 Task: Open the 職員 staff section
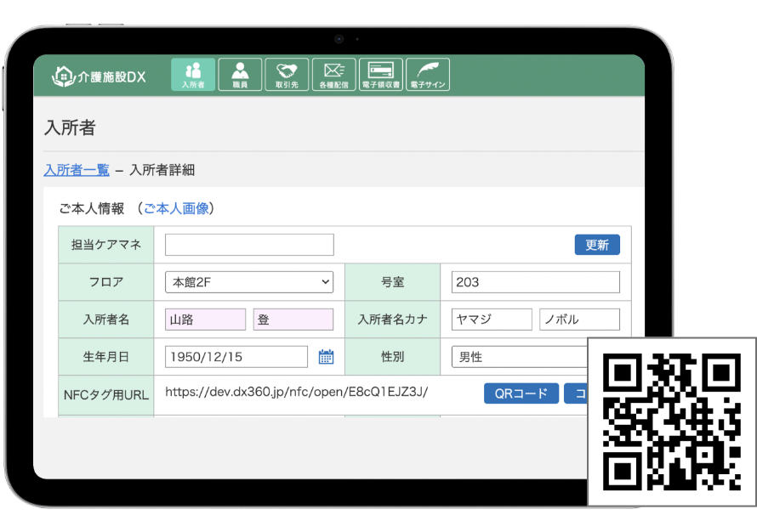point(240,75)
